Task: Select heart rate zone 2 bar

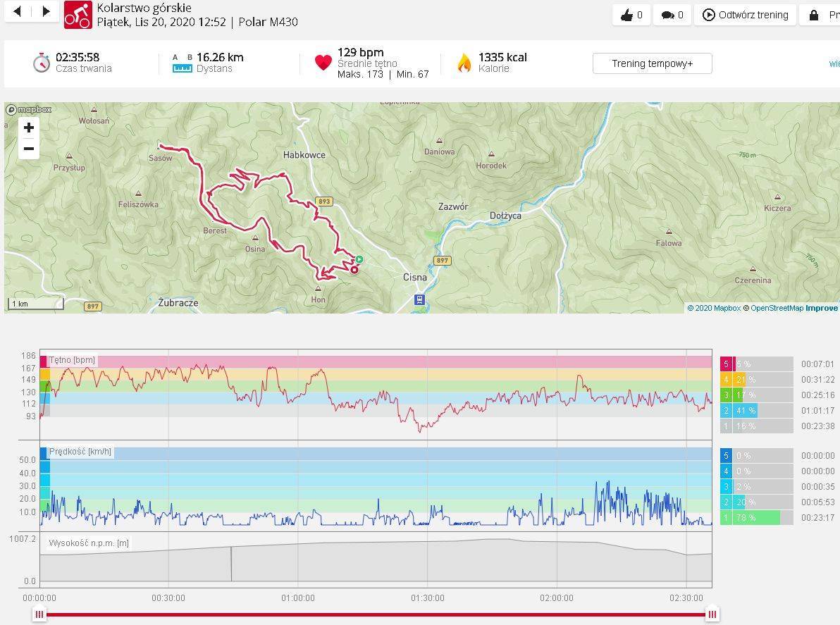Action: pos(757,411)
